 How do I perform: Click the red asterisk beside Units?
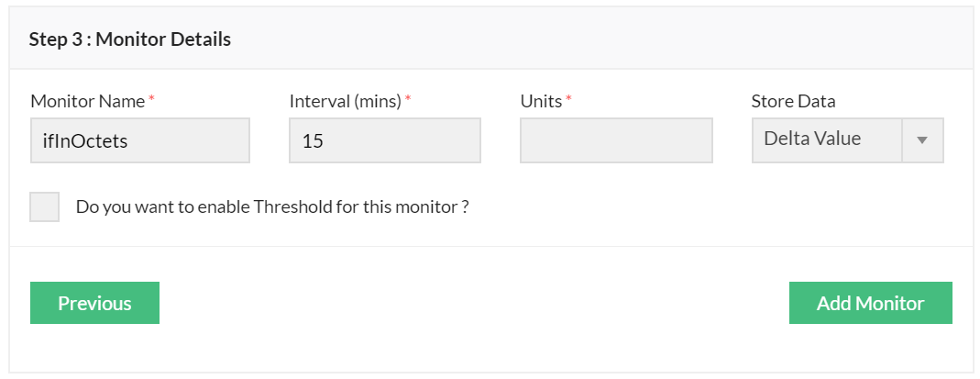[x=568, y=98]
